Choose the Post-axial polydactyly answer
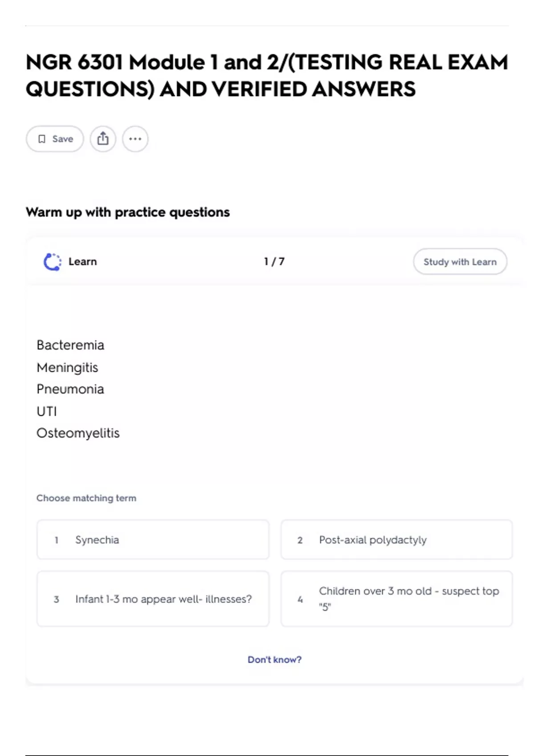 pos(396,539)
